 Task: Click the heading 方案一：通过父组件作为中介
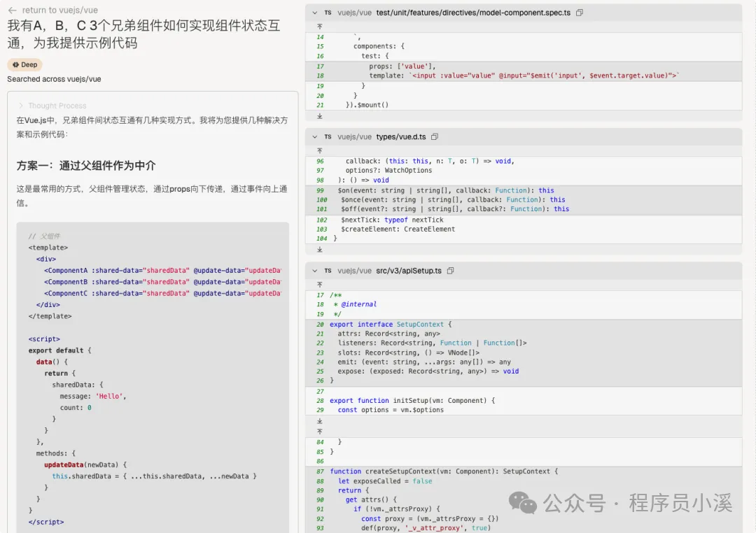coord(86,166)
